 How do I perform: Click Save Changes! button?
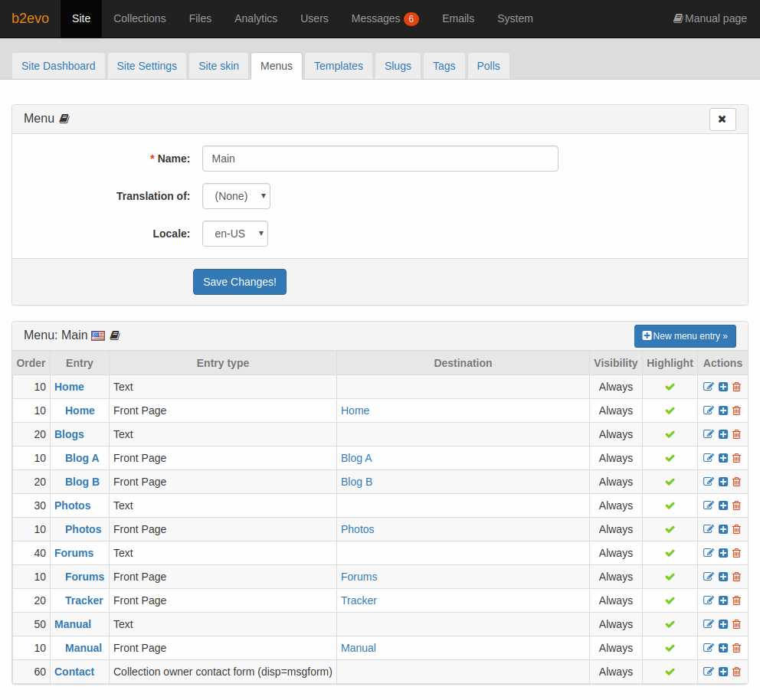click(240, 282)
